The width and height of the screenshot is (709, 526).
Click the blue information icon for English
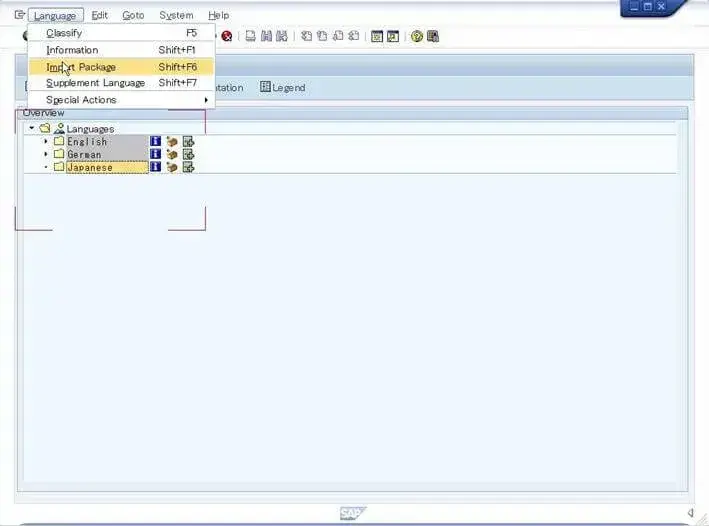pyautogui.click(x=155, y=141)
